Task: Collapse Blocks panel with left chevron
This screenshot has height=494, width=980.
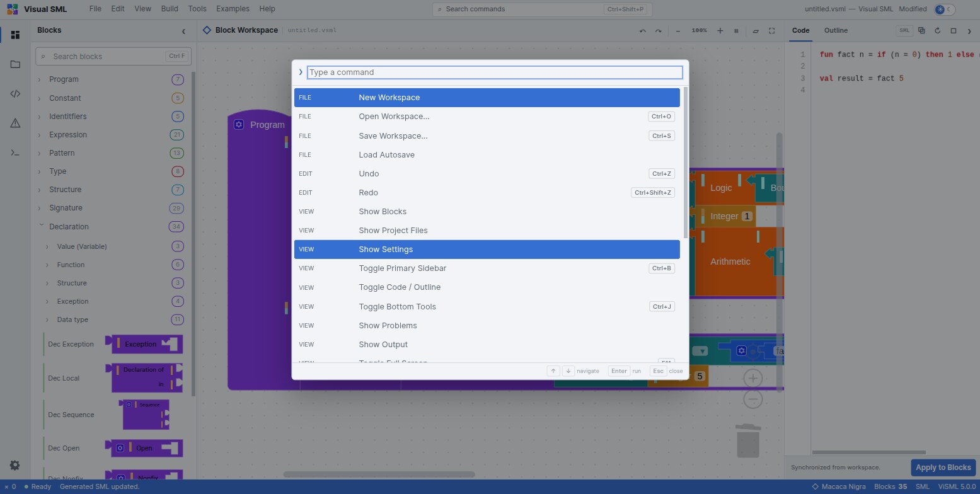Action: 183,31
